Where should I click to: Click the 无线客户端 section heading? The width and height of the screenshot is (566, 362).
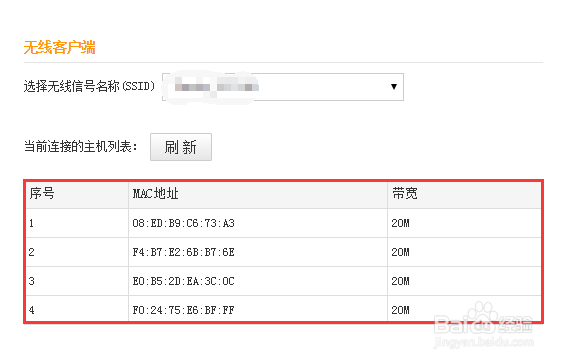pos(60,47)
